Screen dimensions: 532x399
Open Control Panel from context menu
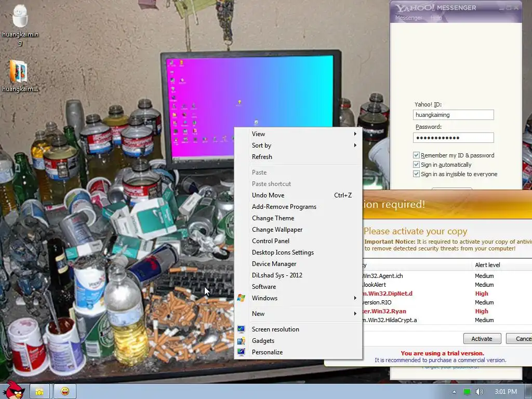click(x=298, y=241)
